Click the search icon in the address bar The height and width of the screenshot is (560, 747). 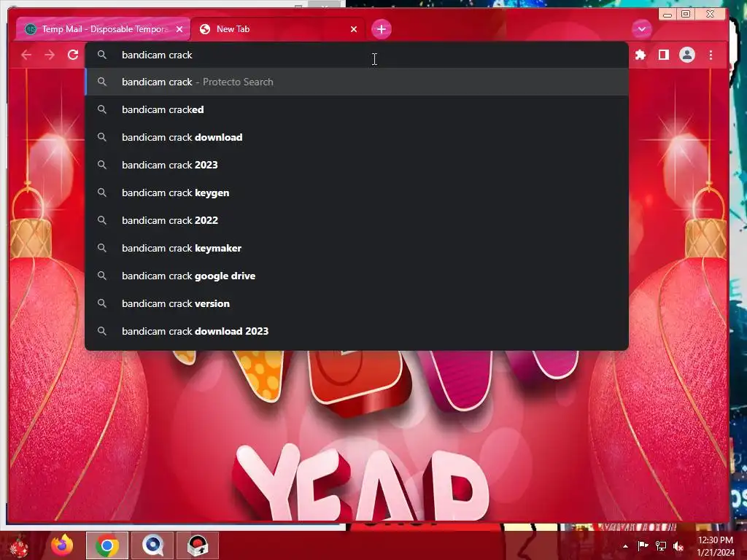[102, 55]
